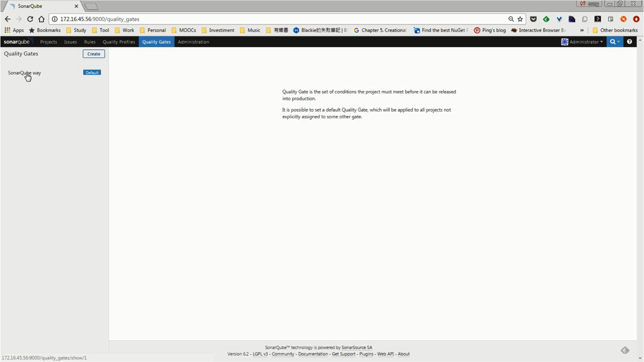Open the Issues page
The height and width of the screenshot is (362, 644).
71,42
